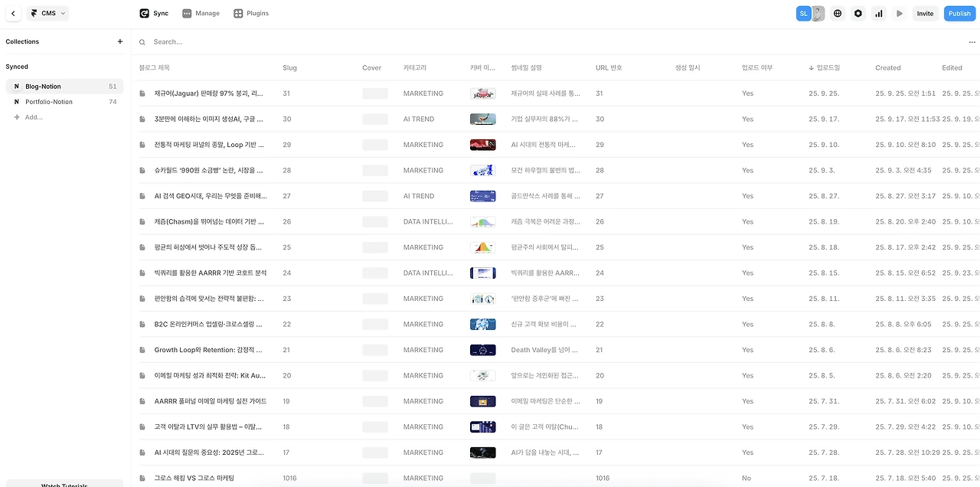Screen dimensions: 980x487
Task: Click document icon for 캐즘(Chasm) row
Action: pyautogui.click(x=142, y=222)
